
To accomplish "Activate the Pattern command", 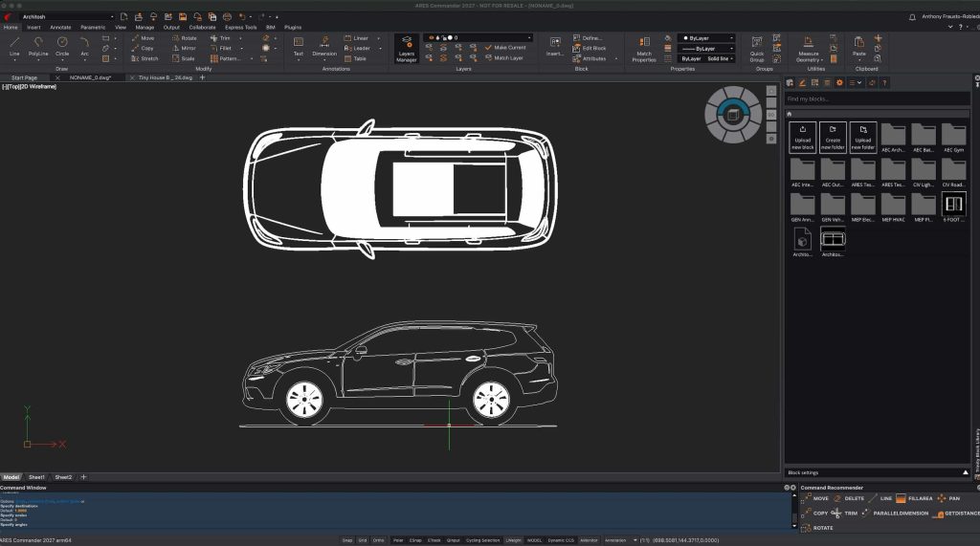I will pyautogui.click(x=225, y=58).
